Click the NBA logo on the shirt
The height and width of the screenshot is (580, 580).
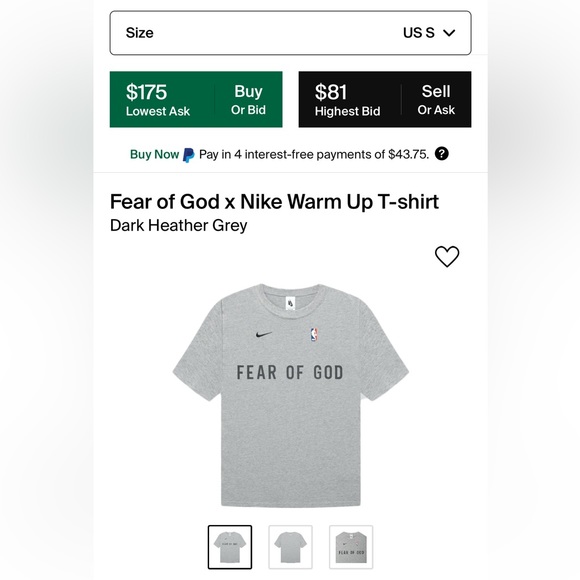314,334
